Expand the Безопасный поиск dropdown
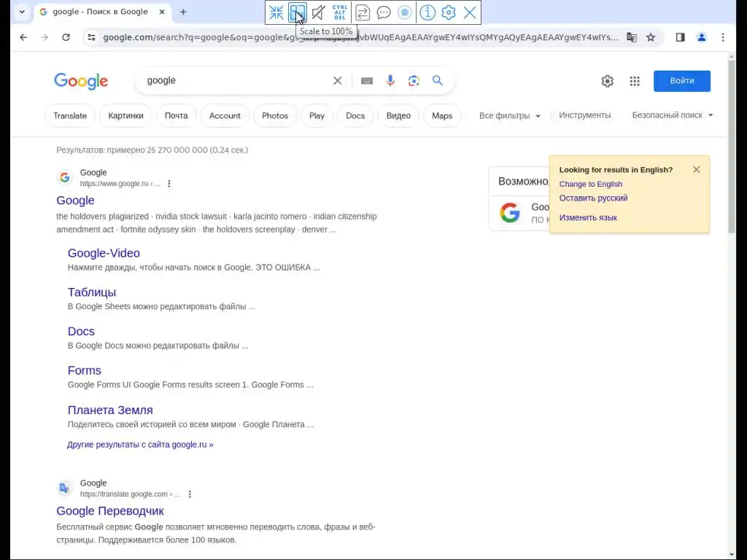 [672, 115]
